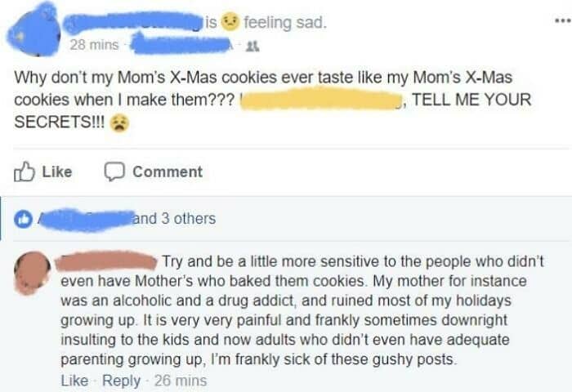Viewport: 572px width, 392px height.
Task: Click the thumbs-up icon on the post
Action: coord(25,171)
